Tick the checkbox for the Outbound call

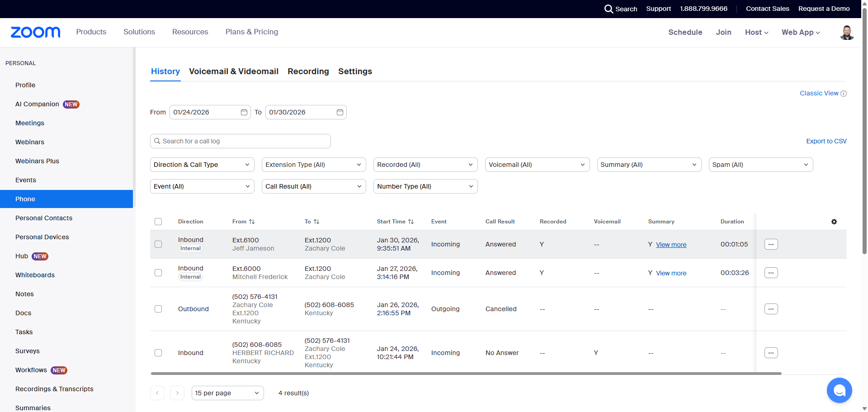158,309
